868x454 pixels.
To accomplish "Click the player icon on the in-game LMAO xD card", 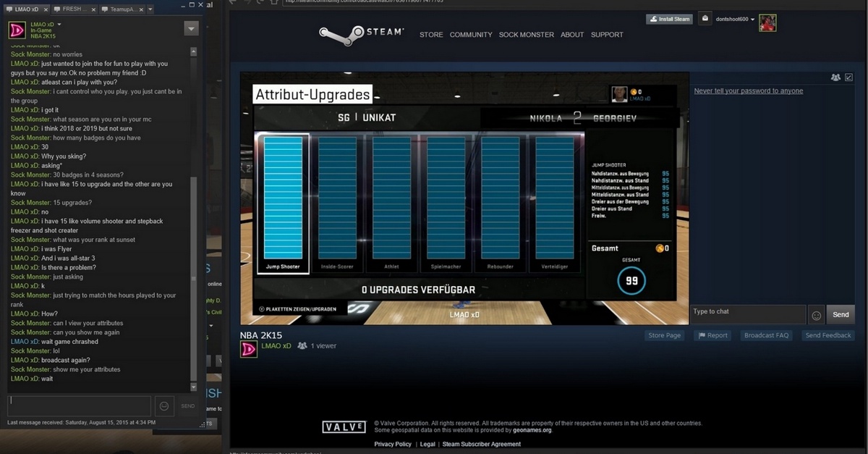I will [x=619, y=94].
